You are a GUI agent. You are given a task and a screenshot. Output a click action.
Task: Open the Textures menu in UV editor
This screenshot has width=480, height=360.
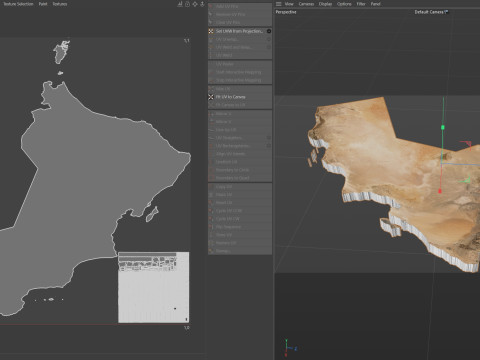[x=60, y=4]
